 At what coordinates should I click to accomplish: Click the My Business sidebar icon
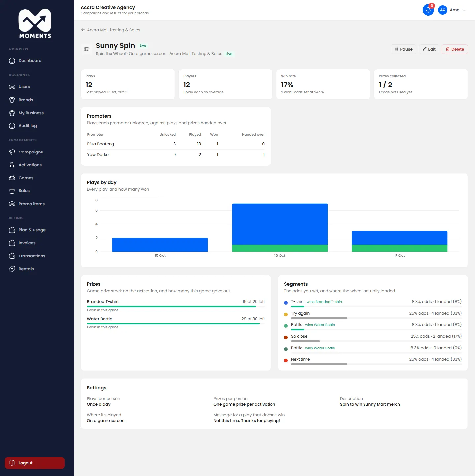12,113
